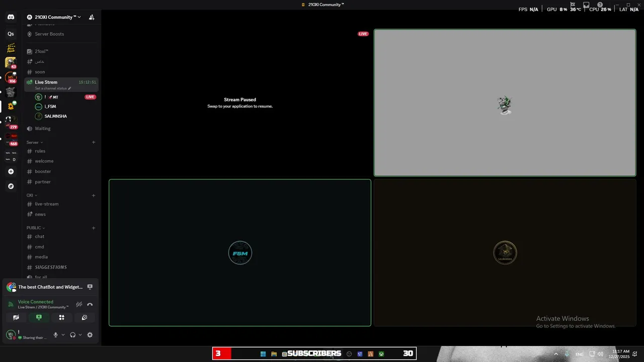The height and width of the screenshot is (362, 644).
Task: Click user i_F5M in voice channel
Action: (x=65, y=107)
